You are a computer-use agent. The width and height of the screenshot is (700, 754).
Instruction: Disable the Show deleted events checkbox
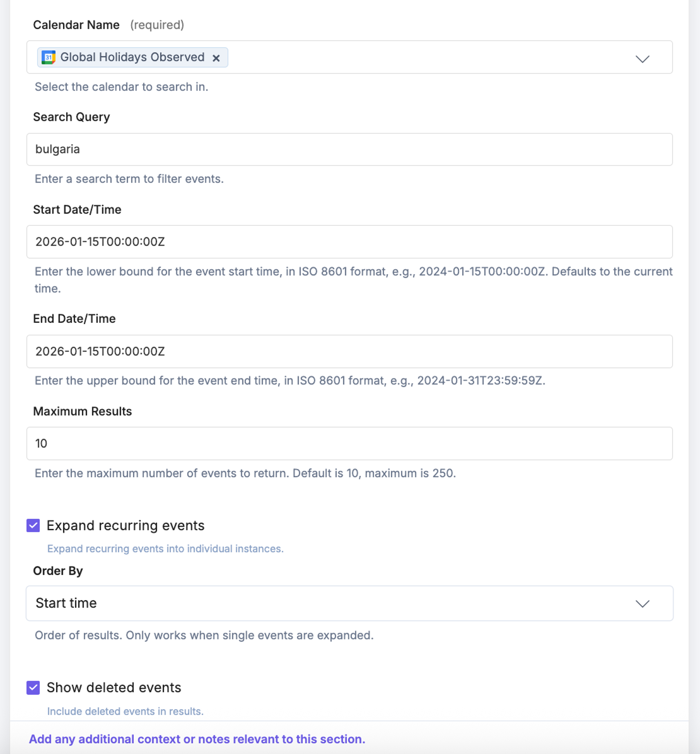[x=33, y=687]
